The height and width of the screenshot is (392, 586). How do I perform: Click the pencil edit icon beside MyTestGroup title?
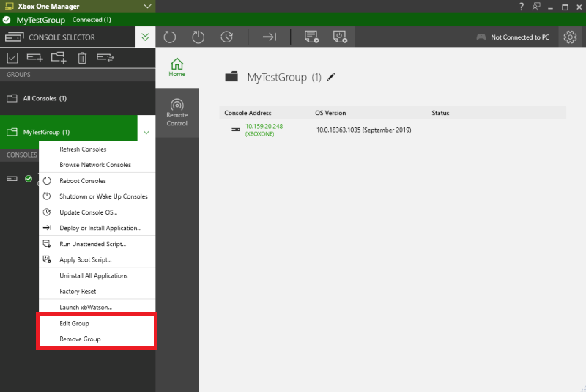[x=331, y=77]
